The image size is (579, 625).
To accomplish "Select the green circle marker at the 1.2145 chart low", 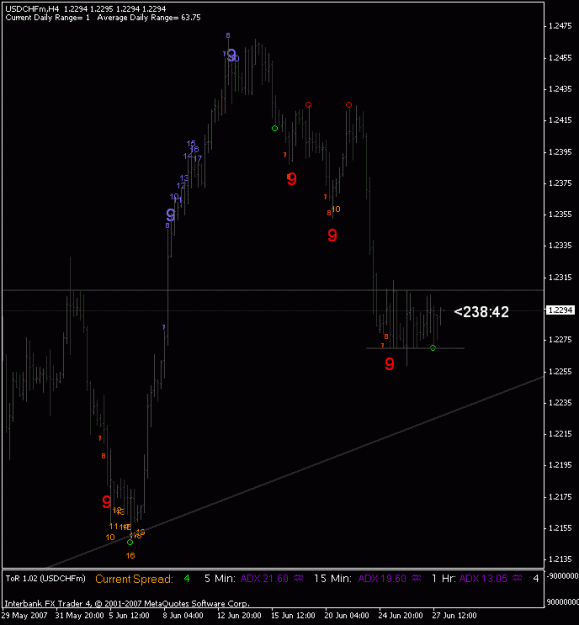I will [x=130, y=542].
